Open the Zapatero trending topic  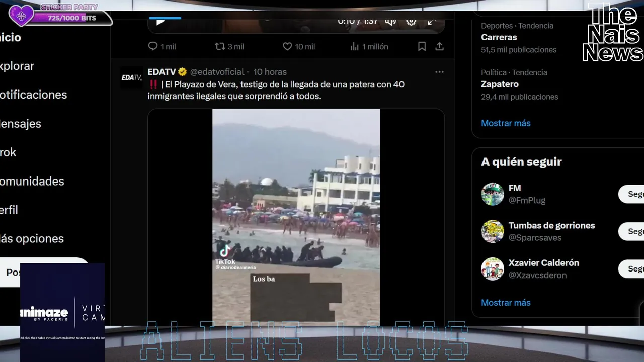pyautogui.click(x=500, y=84)
